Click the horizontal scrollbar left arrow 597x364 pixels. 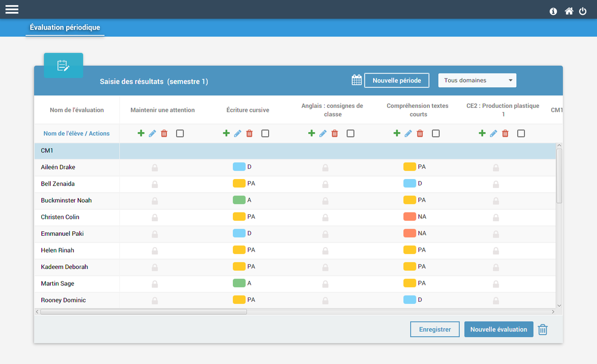tap(37, 312)
